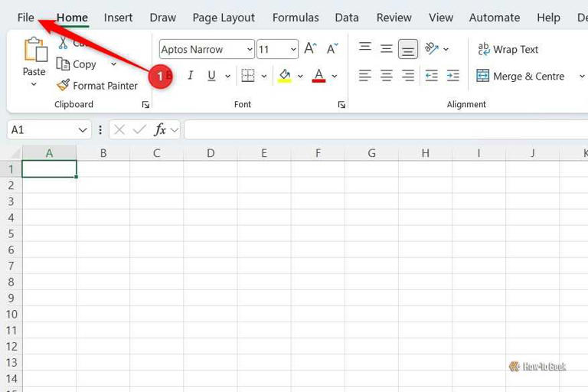This screenshot has width=588, height=392.
Task: Open the Copy dropdown arrow
Action: click(113, 64)
